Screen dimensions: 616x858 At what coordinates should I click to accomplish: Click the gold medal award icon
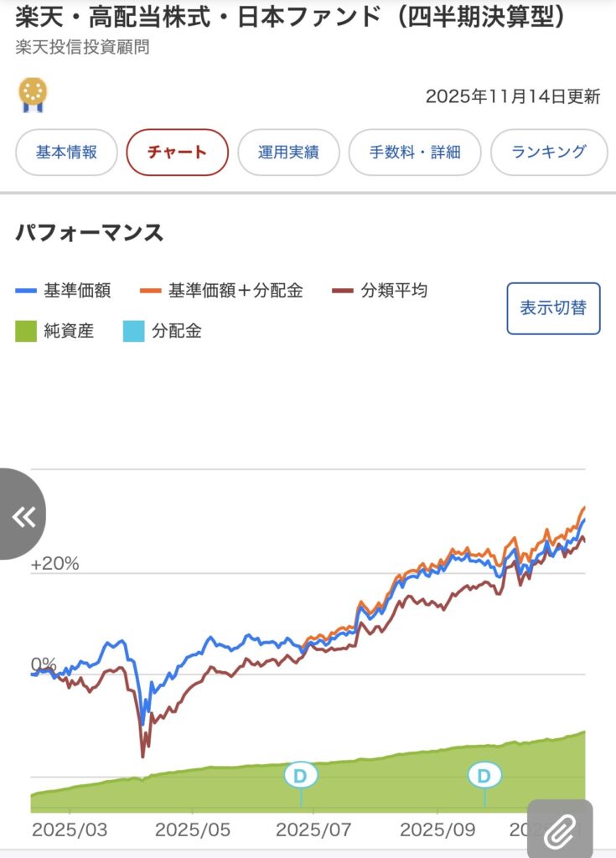point(33,95)
